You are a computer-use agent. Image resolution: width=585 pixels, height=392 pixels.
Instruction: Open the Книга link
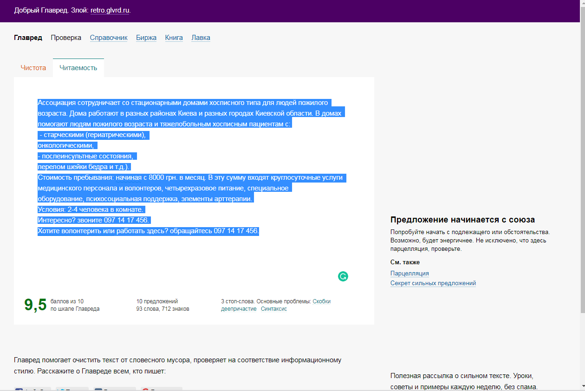[x=174, y=38]
